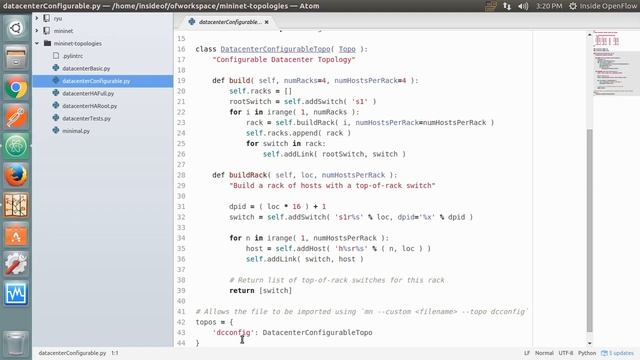Click 'return [switch]' on line 39
The height and width of the screenshot is (360, 640).
click(x=260, y=291)
